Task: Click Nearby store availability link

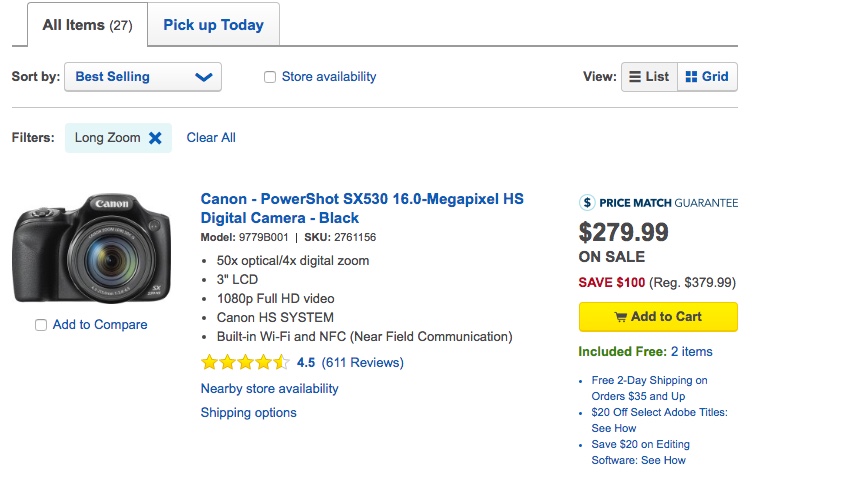Action: (x=269, y=388)
